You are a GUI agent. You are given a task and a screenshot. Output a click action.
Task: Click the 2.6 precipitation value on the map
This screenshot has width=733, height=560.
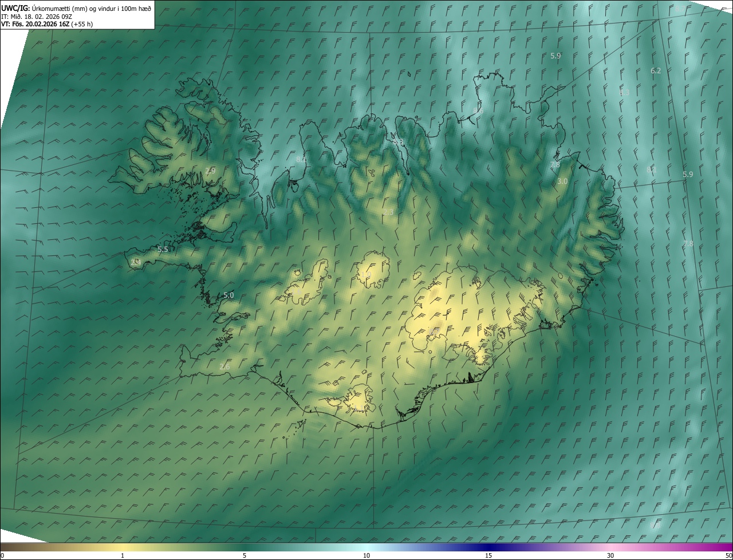click(224, 366)
